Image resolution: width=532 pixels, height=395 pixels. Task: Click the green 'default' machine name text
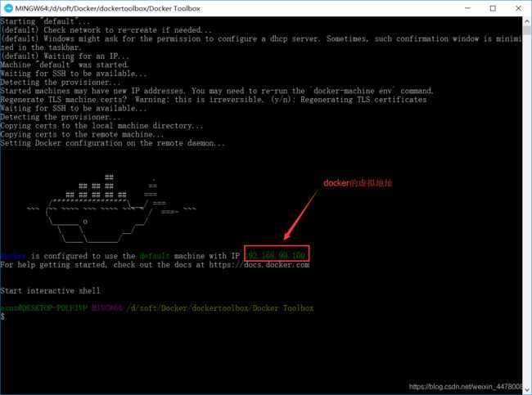point(155,256)
